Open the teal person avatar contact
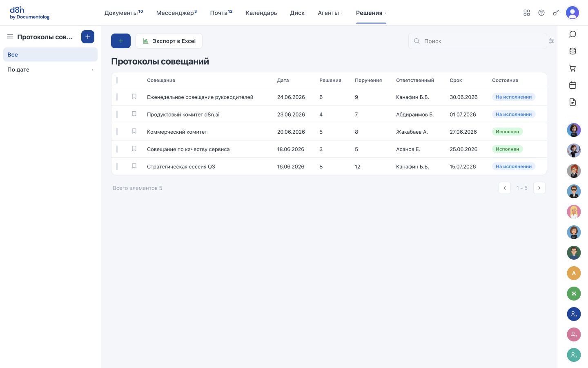 [574, 355]
